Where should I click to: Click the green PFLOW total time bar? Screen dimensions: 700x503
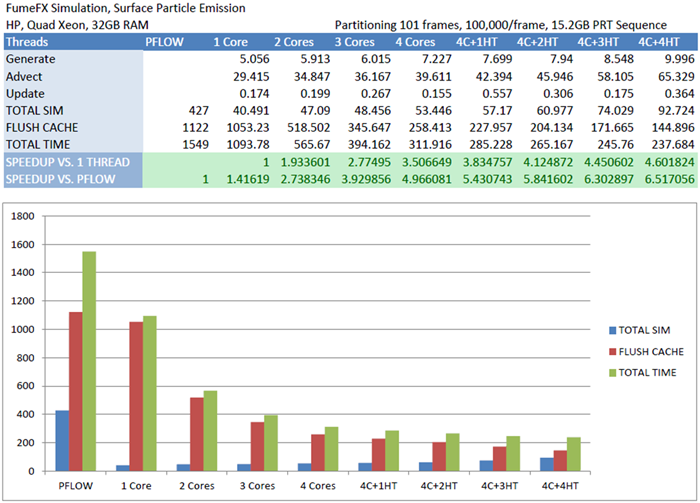(x=89, y=361)
